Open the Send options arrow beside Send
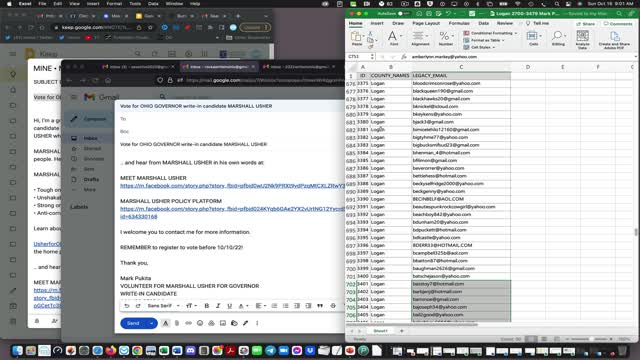 click(152, 323)
